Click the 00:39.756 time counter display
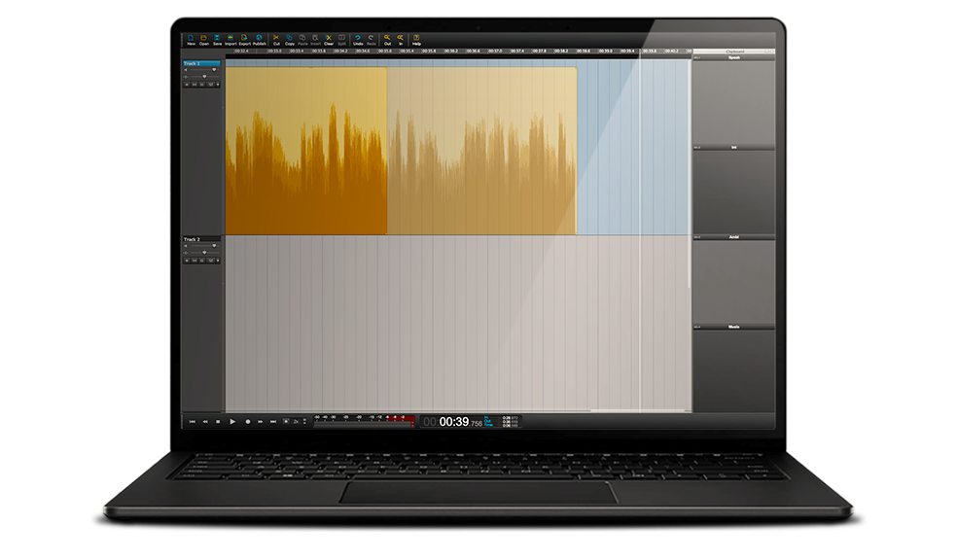The height and width of the screenshot is (560, 957). [452, 422]
